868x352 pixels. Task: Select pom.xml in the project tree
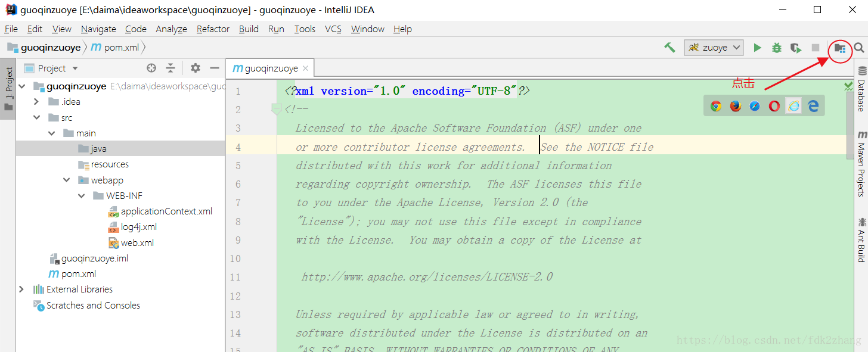pyautogui.click(x=72, y=274)
